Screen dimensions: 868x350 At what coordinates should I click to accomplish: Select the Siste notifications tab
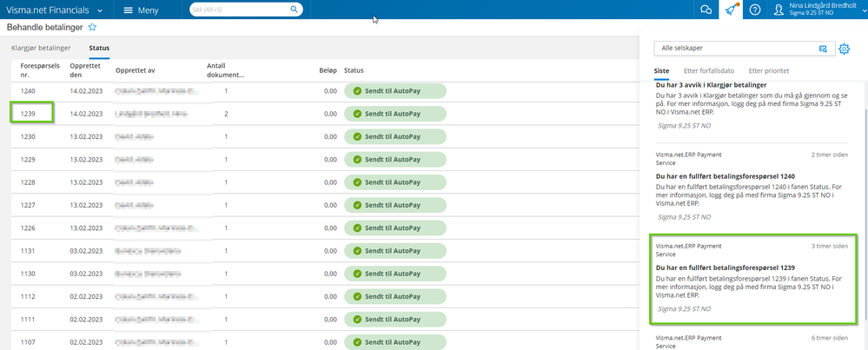pyautogui.click(x=661, y=70)
